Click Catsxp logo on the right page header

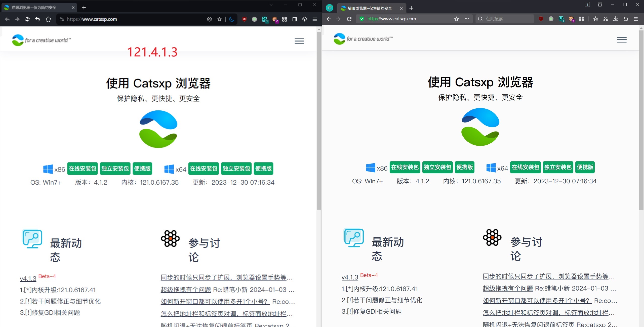point(363,39)
